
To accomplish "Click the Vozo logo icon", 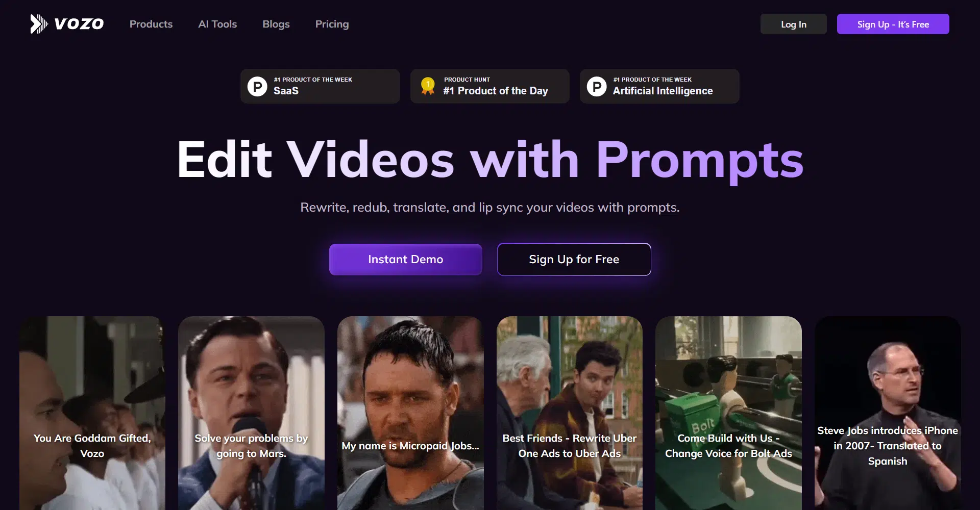I will tap(39, 24).
